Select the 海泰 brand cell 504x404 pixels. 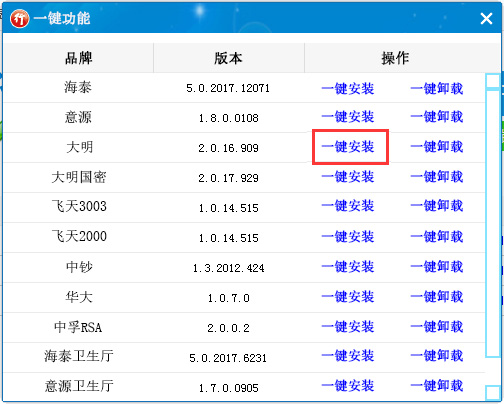tap(78, 88)
